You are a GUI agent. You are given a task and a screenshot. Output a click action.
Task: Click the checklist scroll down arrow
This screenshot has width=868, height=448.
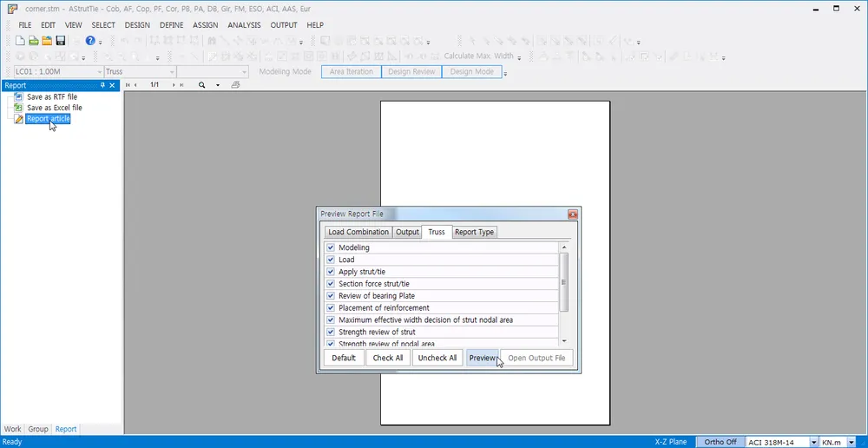[x=564, y=342]
